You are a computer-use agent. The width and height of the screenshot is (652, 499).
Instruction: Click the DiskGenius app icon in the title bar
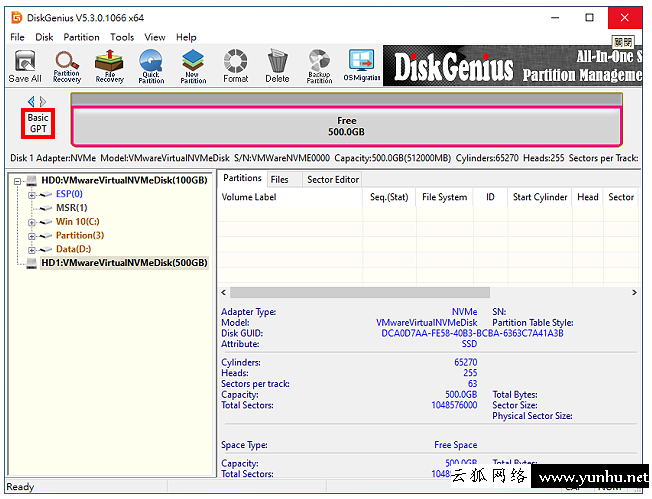[x=17, y=18]
